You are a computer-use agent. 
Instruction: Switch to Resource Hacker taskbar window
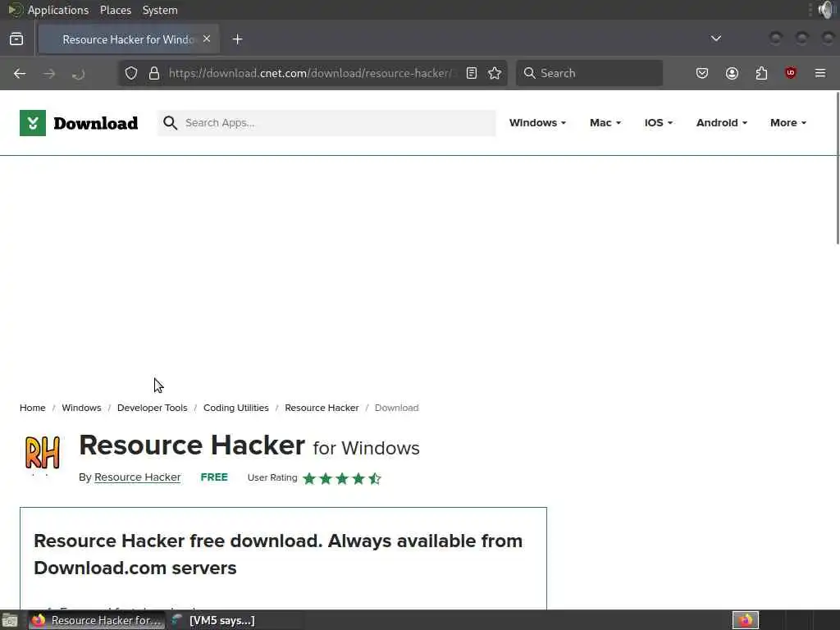point(97,620)
